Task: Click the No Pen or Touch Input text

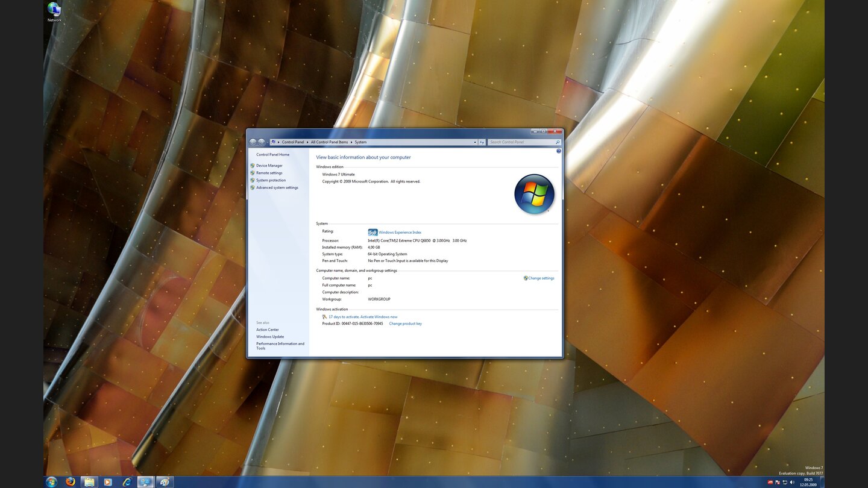Action: click(407, 261)
